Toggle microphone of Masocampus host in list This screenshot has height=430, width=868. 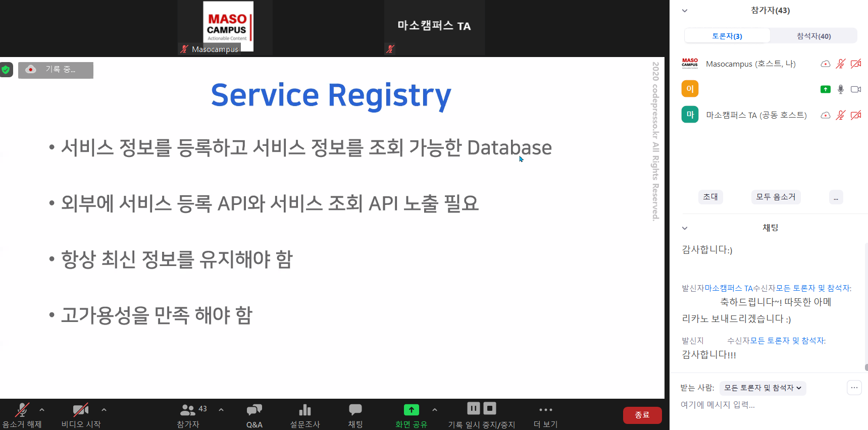[840, 64]
